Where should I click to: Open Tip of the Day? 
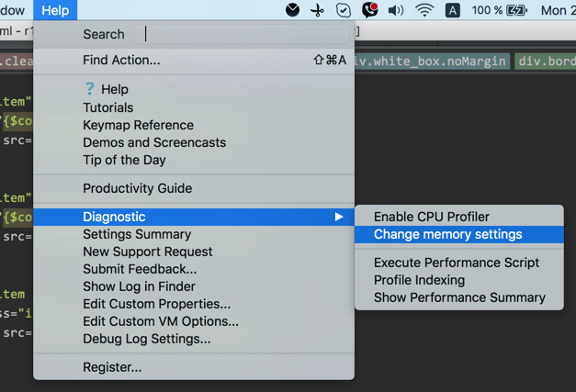pyautogui.click(x=124, y=160)
